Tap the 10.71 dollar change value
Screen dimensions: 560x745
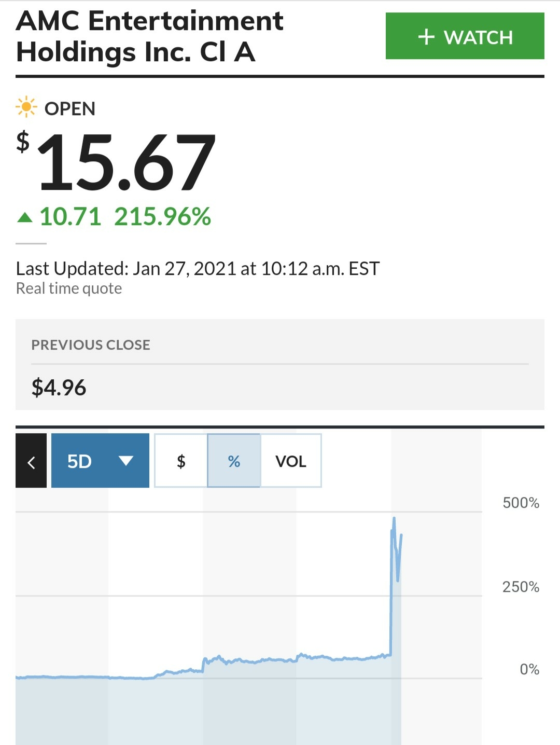(71, 216)
